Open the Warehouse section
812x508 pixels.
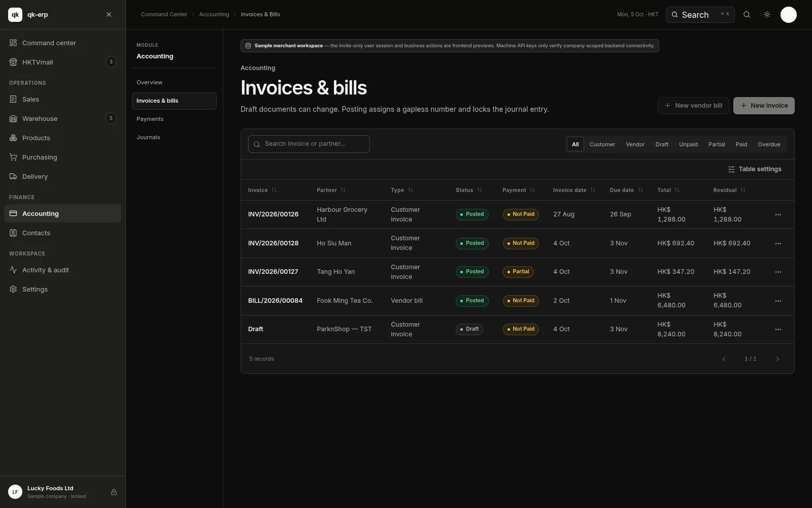tap(62, 118)
